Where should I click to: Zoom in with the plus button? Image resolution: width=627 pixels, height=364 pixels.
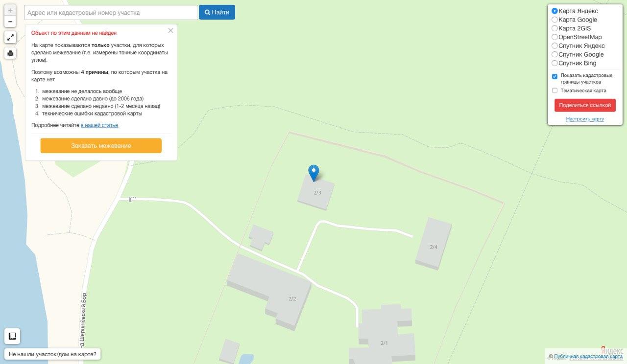coord(10,10)
